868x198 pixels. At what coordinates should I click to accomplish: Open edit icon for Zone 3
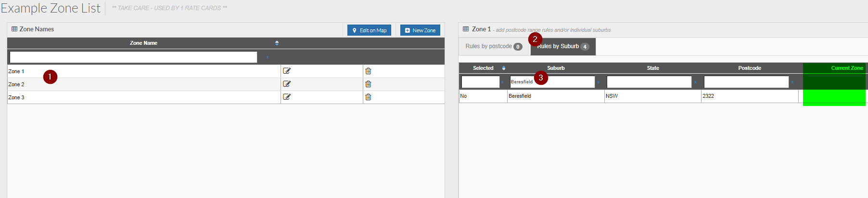tap(287, 97)
